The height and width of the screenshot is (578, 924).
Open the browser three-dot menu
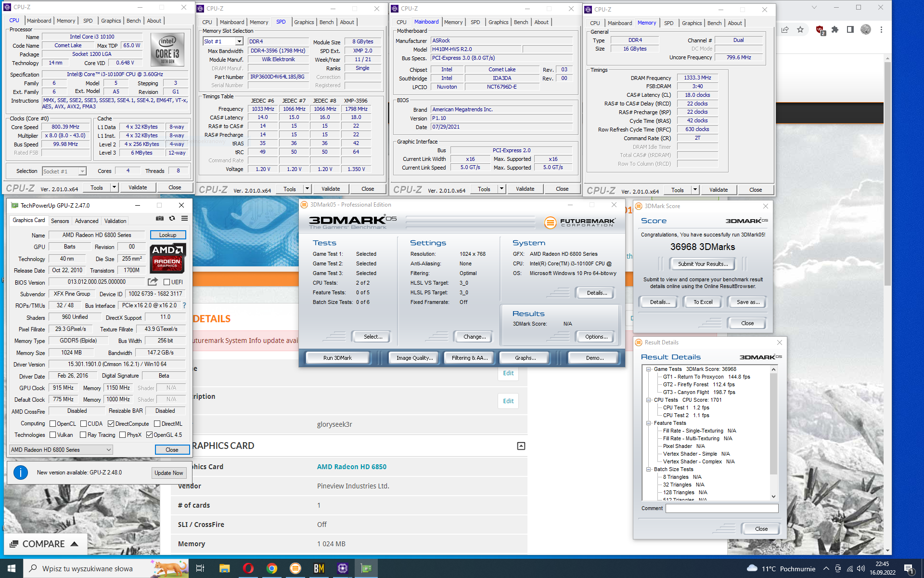tap(881, 30)
